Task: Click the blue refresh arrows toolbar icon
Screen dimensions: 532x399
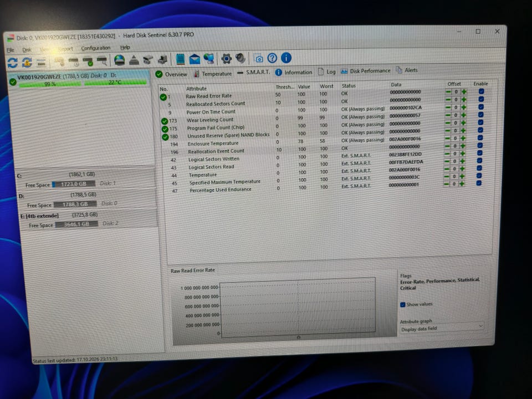Action: point(13,63)
